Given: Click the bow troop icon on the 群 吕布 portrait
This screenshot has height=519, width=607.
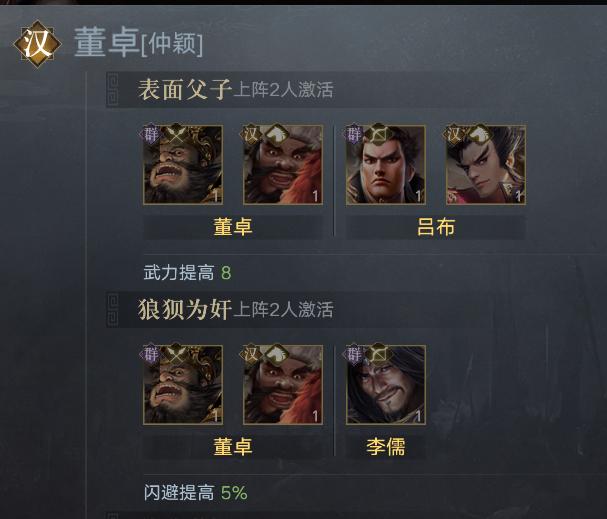Looking at the screenshot, I should coord(379,134).
